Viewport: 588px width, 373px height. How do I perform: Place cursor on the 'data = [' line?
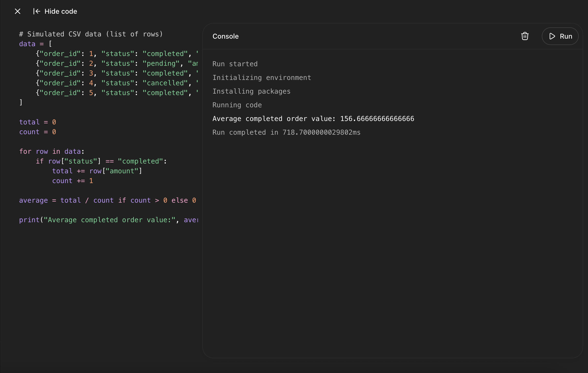[35, 44]
